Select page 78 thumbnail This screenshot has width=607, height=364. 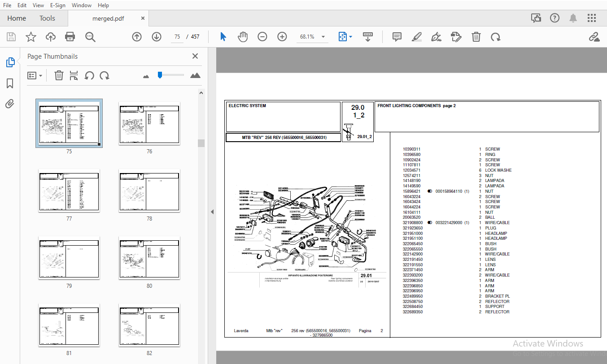pos(149,190)
